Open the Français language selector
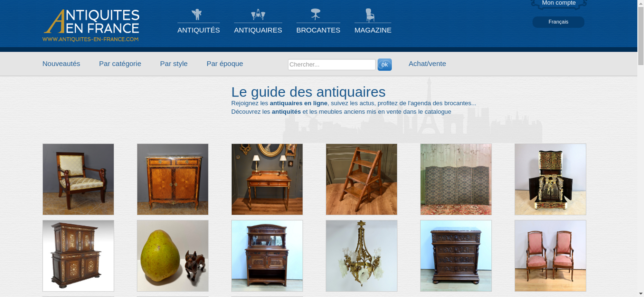Screen dimensions: 644x297 [x=558, y=22]
